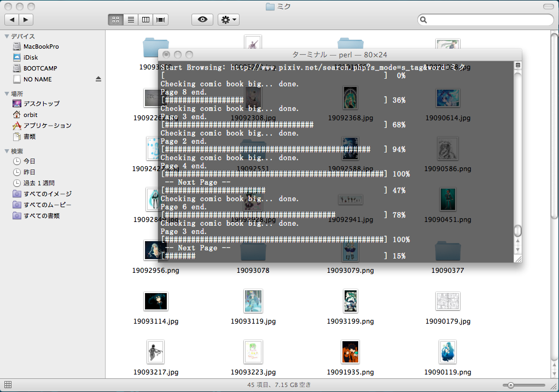Select thumbnail 19091935.png
The image size is (559, 392).
[x=351, y=352]
